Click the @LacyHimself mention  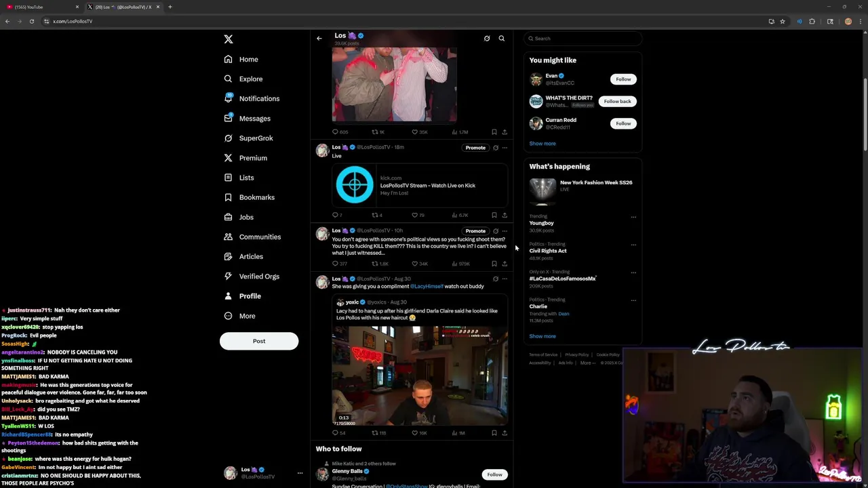click(427, 287)
